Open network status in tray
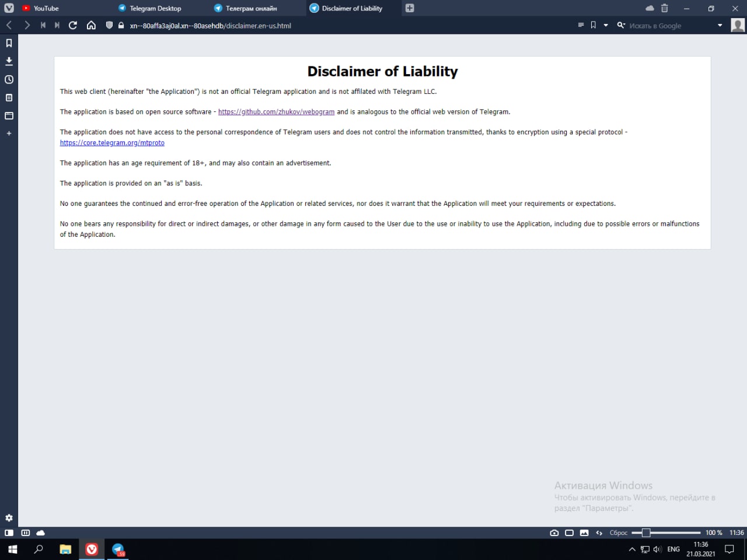This screenshot has height=560, width=747. tap(645, 549)
